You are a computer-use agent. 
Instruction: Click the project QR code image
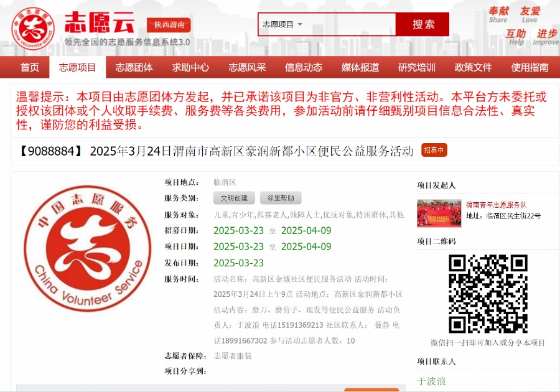(488, 294)
